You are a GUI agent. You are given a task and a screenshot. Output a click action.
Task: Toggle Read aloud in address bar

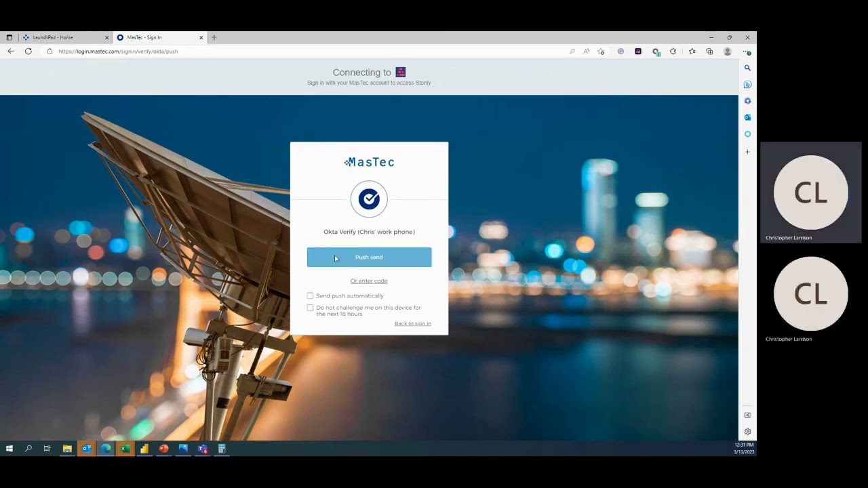coord(587,52)
